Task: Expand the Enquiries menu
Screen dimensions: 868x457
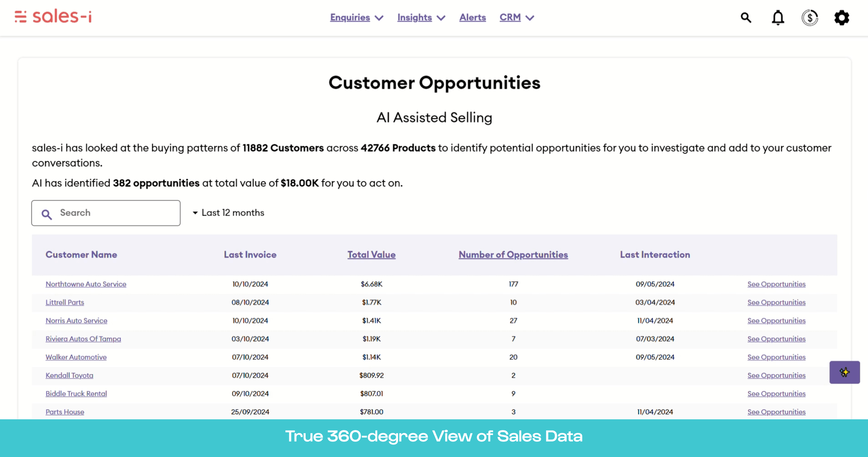Action: click(x=356, y=17)
